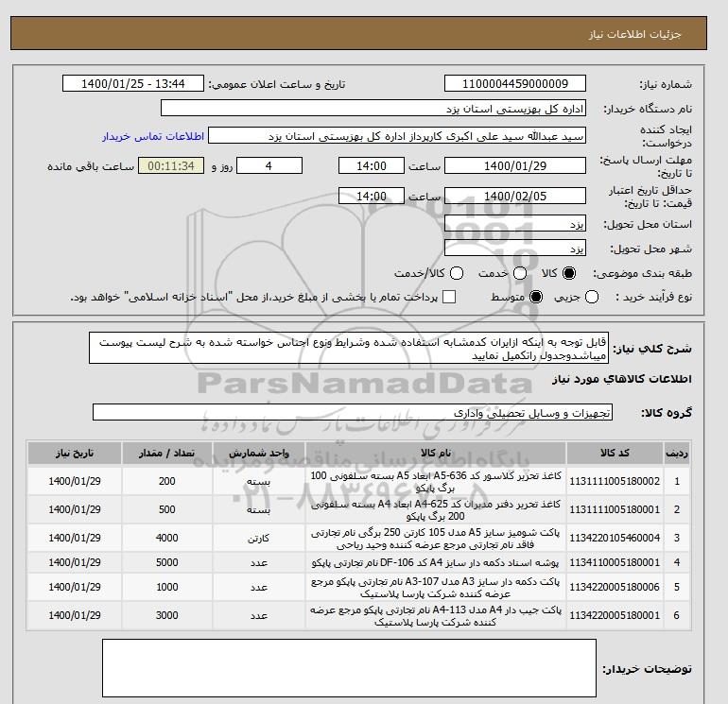Viewport: 728px width, 704px height.
Task: Click the نام کالا column header
Action: (436, 454)
